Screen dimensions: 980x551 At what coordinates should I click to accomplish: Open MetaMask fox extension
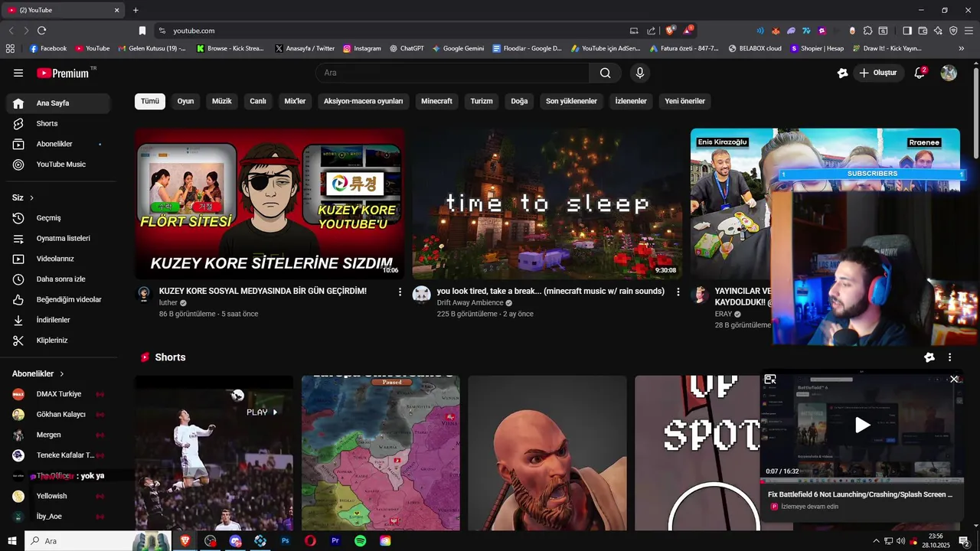point(775,31)
